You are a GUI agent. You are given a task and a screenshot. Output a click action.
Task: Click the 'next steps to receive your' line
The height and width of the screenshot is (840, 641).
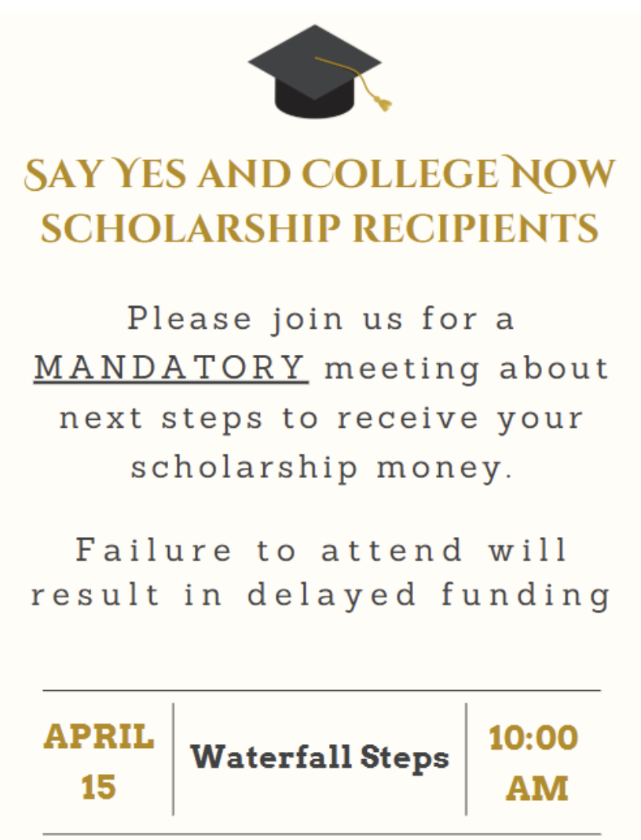pyautogui.click(x=321, y=418)
